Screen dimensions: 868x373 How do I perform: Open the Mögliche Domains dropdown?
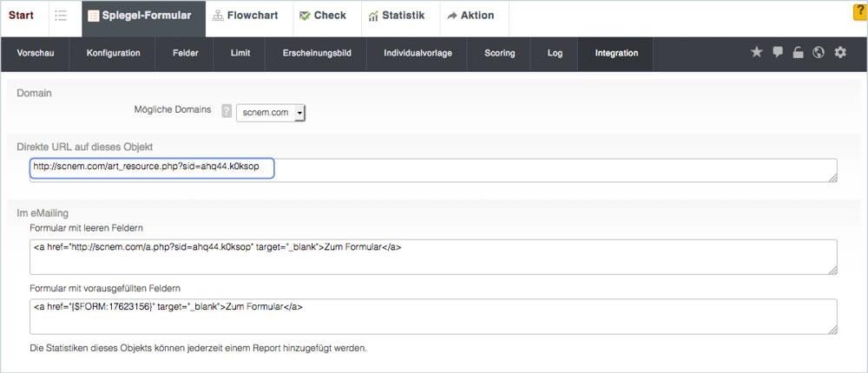[x=271, y=112]
